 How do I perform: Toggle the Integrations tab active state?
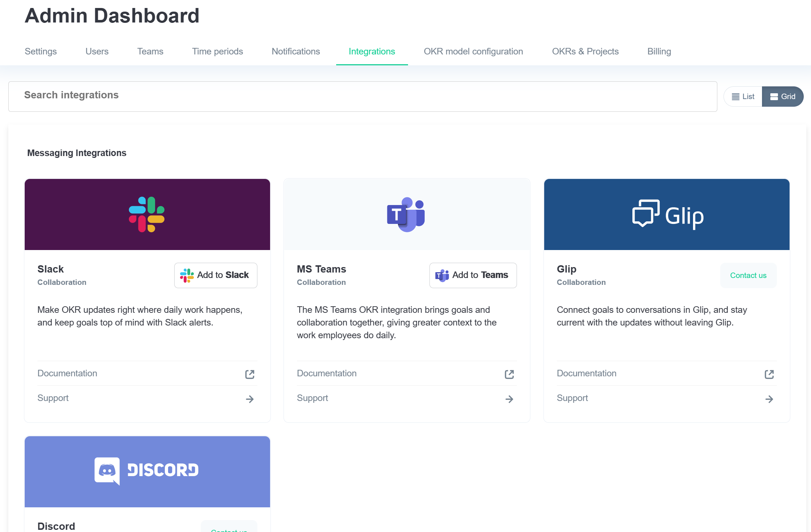click(372, 52)
